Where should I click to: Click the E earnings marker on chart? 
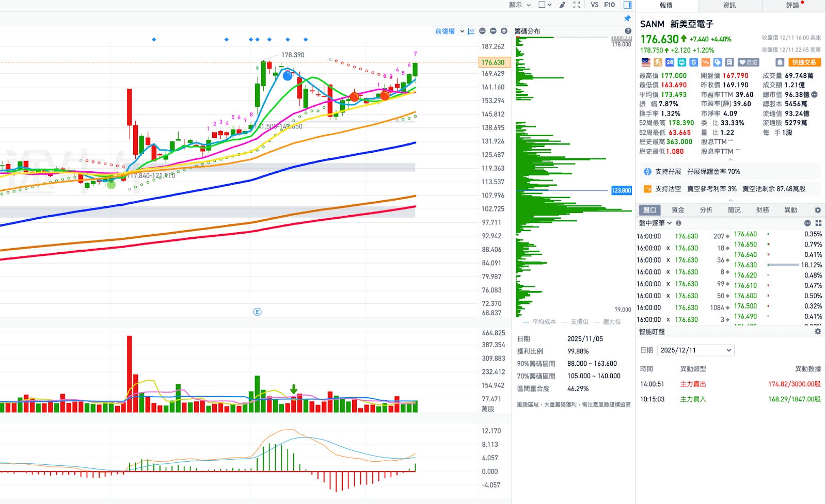point(257,312)
